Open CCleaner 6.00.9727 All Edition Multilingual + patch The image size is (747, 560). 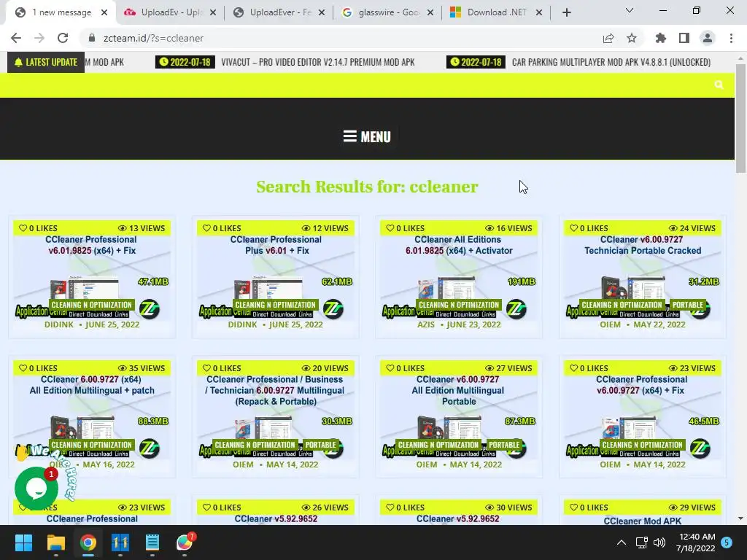click(x=92, y=385)
